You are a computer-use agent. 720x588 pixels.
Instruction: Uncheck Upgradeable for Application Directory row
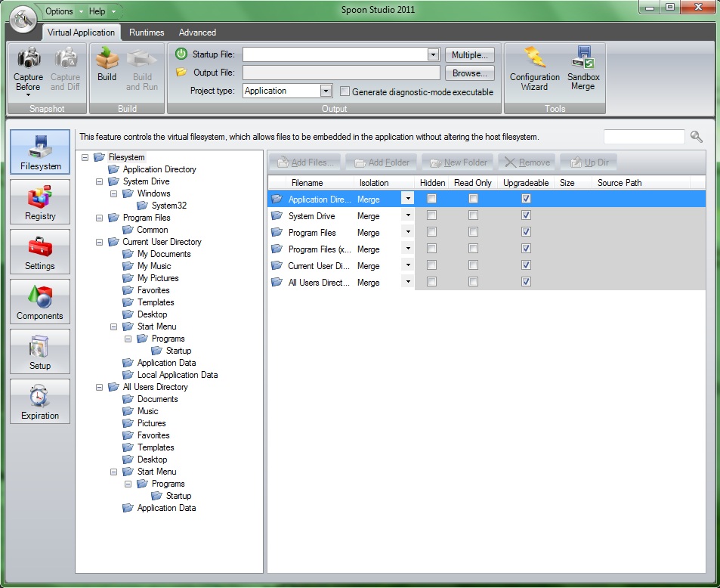(527, 199)
